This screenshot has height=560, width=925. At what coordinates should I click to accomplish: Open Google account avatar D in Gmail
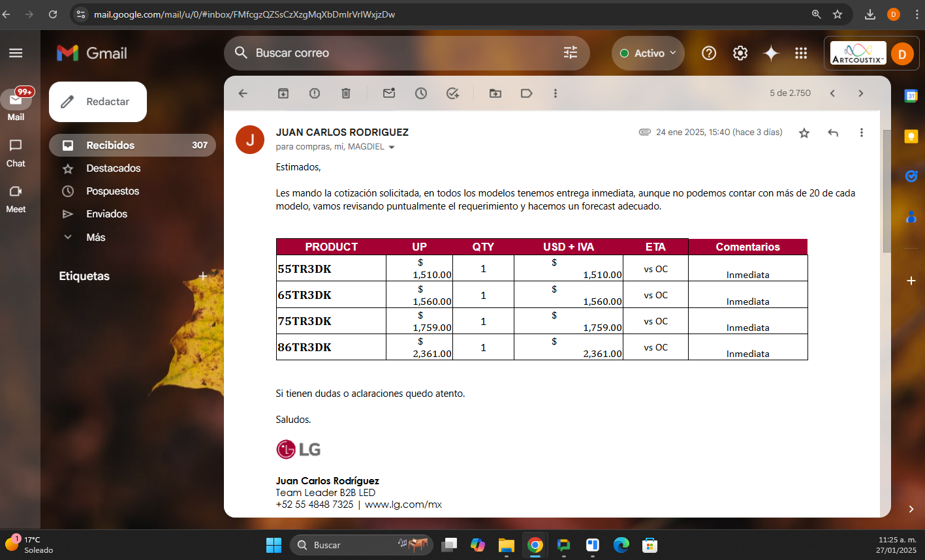[x=902, y=54]
